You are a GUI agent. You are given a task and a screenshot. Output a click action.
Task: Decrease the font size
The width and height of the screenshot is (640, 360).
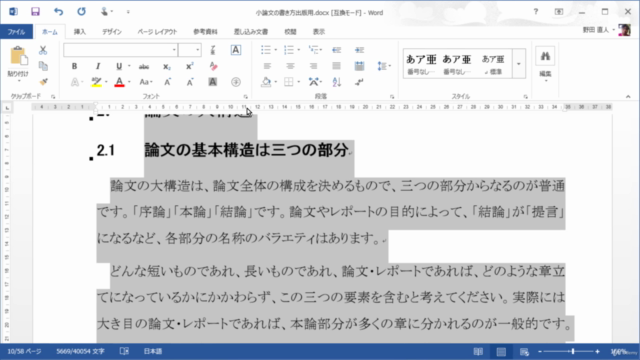[190, 82]
